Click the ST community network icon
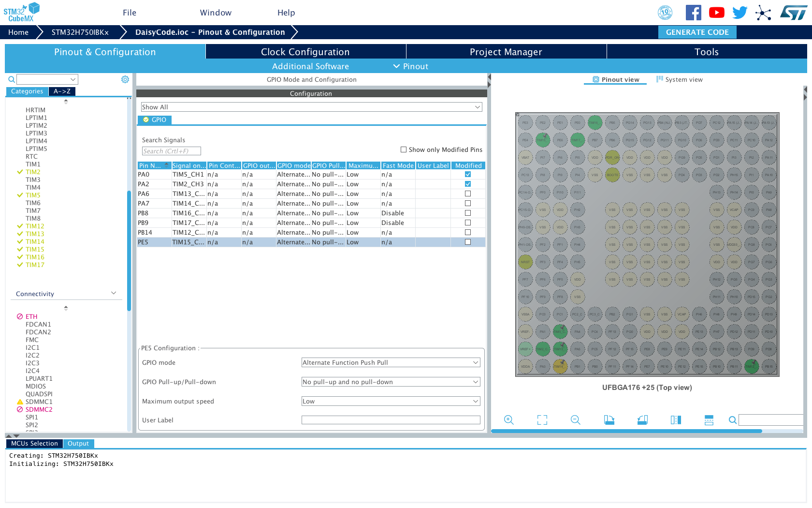The image size is (812, 508). (763, 13)
